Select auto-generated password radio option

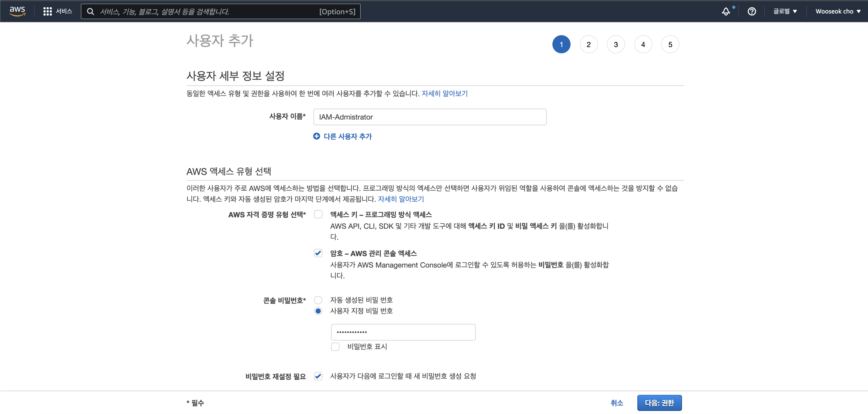(318, 300)
